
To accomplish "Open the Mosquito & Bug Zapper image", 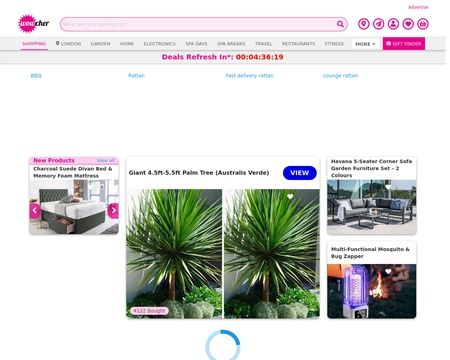I will [x=372, y=291].
